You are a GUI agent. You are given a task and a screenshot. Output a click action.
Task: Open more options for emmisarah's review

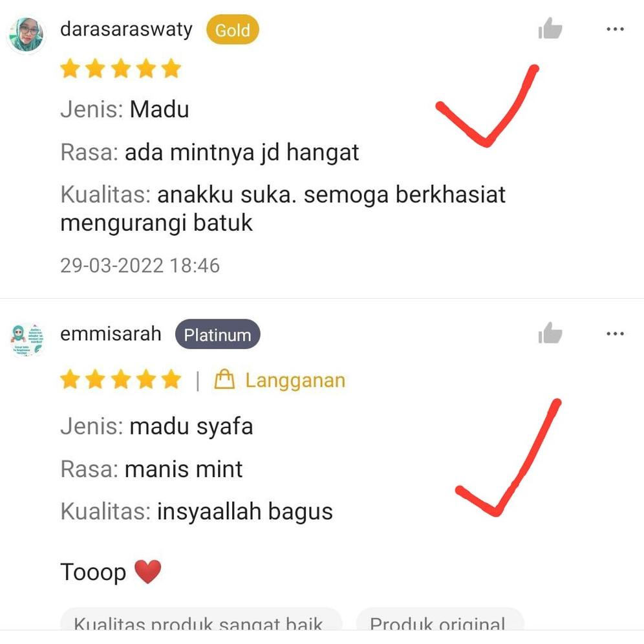(615, 334)
